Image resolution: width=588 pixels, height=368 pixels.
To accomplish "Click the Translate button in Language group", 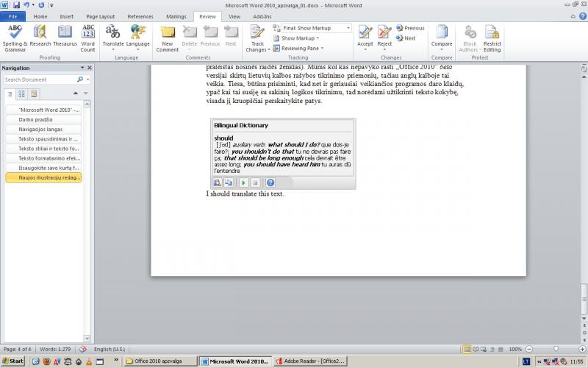I will click(x=113, y=38).
